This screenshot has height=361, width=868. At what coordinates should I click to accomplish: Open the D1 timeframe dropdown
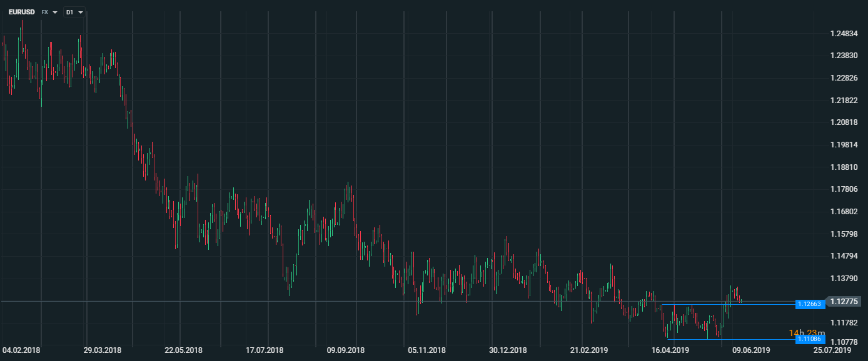point(74,12)
